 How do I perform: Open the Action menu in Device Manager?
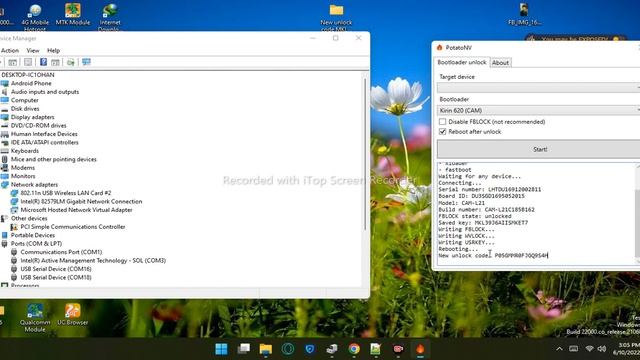click(x=10, y=51)
